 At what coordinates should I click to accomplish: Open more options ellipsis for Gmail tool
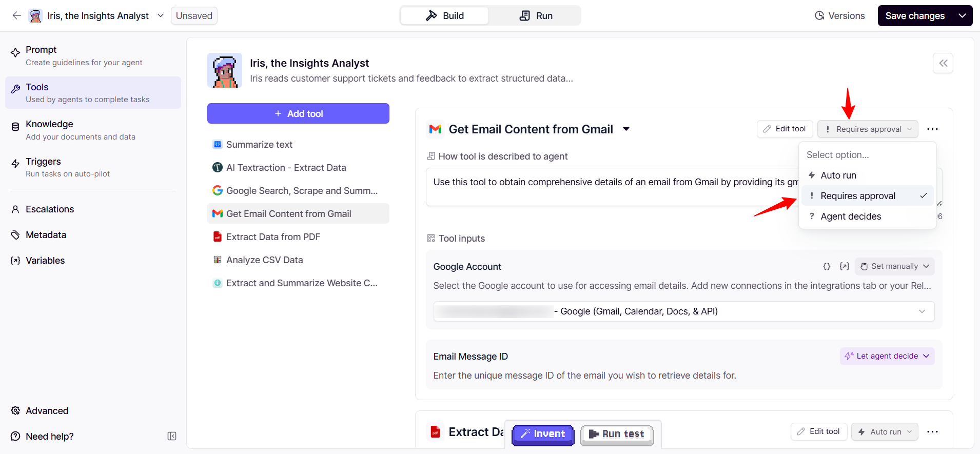pos(932,129)
